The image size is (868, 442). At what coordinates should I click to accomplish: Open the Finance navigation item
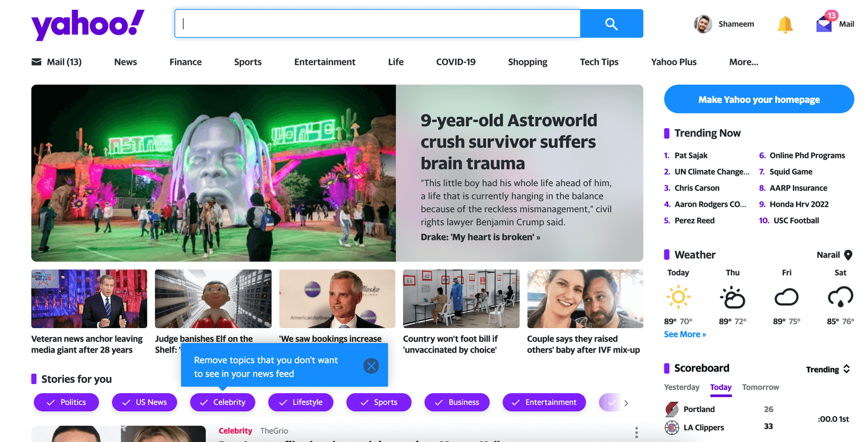(186, 62)
